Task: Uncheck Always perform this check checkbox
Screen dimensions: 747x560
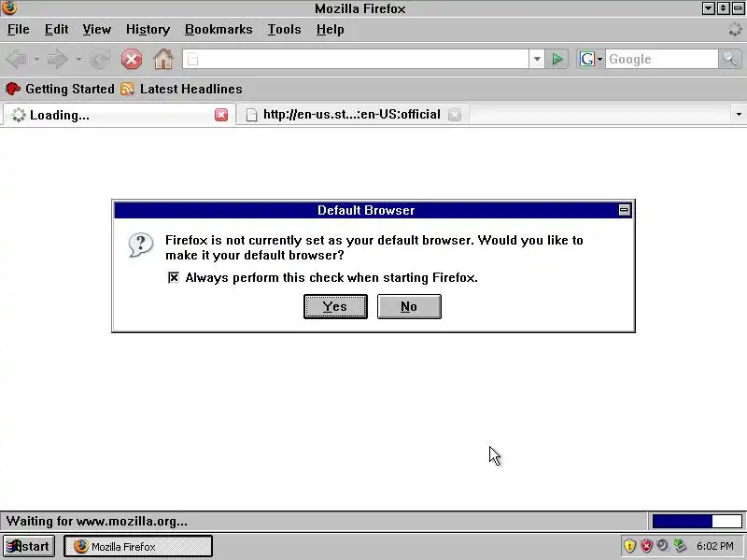Action: (x=174, y=277)
